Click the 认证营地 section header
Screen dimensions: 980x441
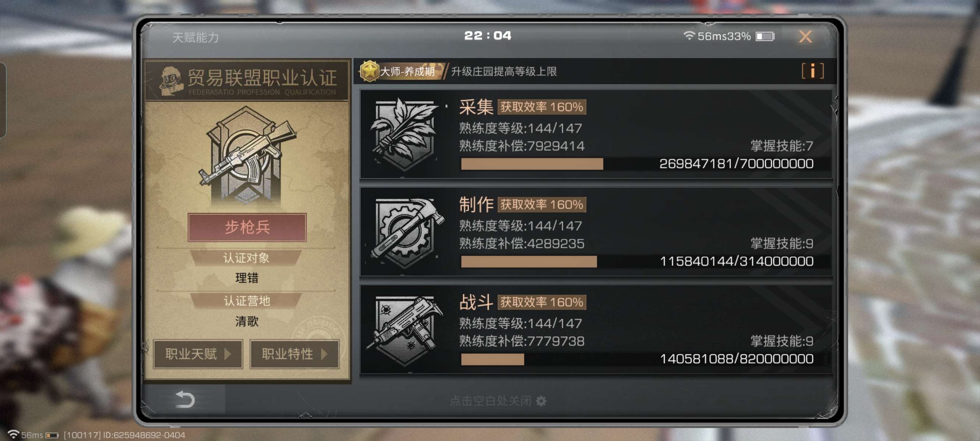pyautogui.click(x=246, y=301)
